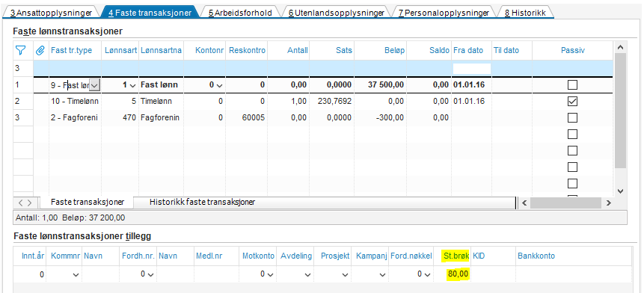This screenshot has width=644, height=293.
Task: Click the horizontal scrollbar right arrow
Action: 609,203
